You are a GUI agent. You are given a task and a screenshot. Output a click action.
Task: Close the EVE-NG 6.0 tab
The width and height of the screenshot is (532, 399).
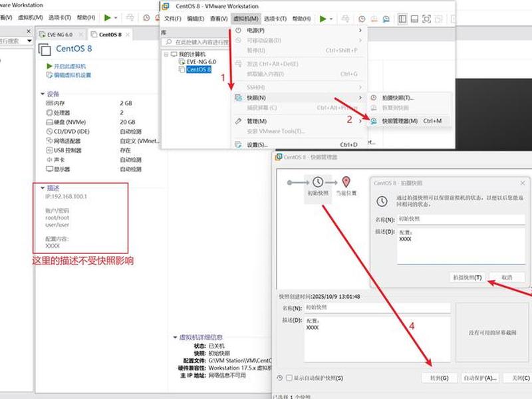[80, 35]
